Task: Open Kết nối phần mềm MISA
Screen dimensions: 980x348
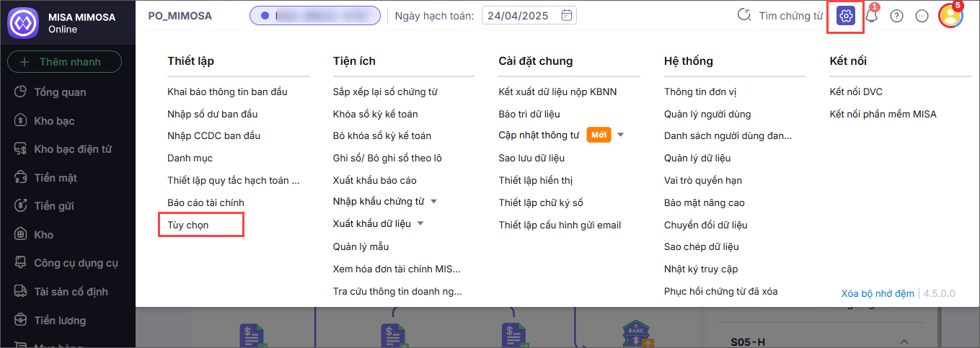Action: pos(883,114)
